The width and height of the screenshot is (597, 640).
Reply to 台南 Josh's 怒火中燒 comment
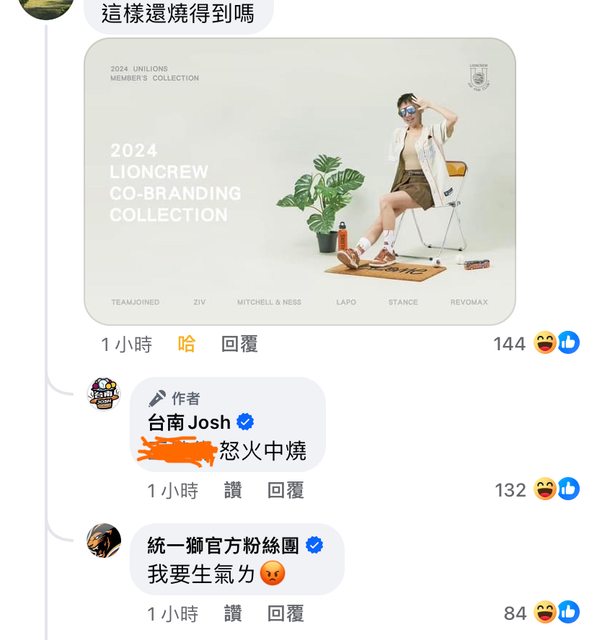(x=286, y=490)
